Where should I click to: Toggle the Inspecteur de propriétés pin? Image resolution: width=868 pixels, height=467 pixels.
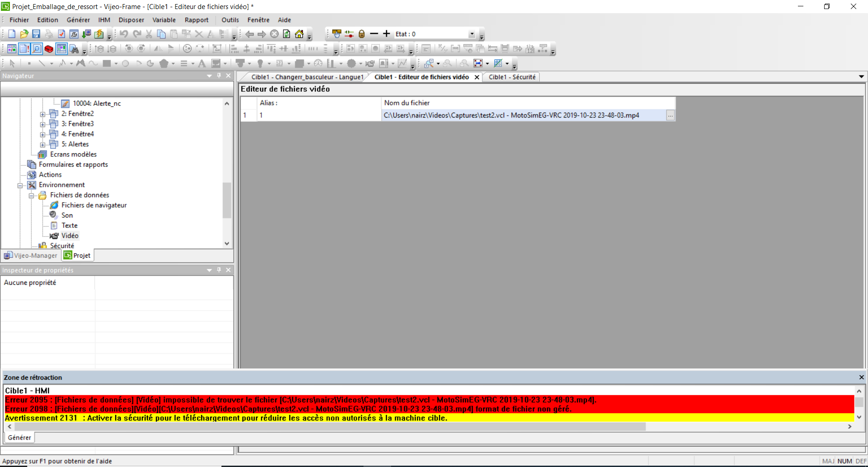click(219, 270)
